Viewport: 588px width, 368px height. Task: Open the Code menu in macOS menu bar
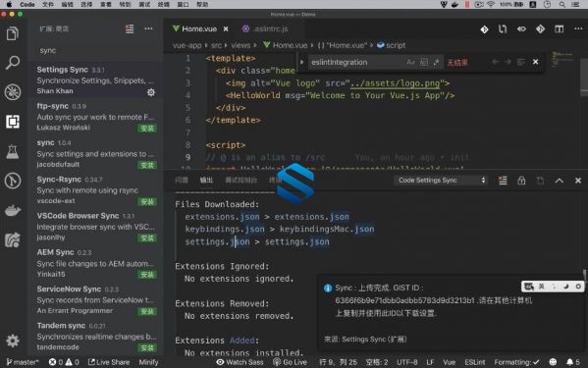click(27, 5)
